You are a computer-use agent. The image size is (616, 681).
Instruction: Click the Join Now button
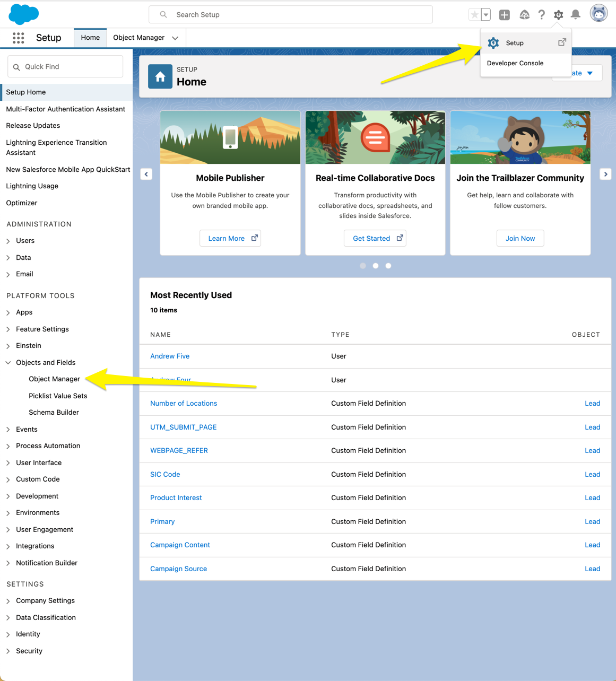[x=520, y=238]
